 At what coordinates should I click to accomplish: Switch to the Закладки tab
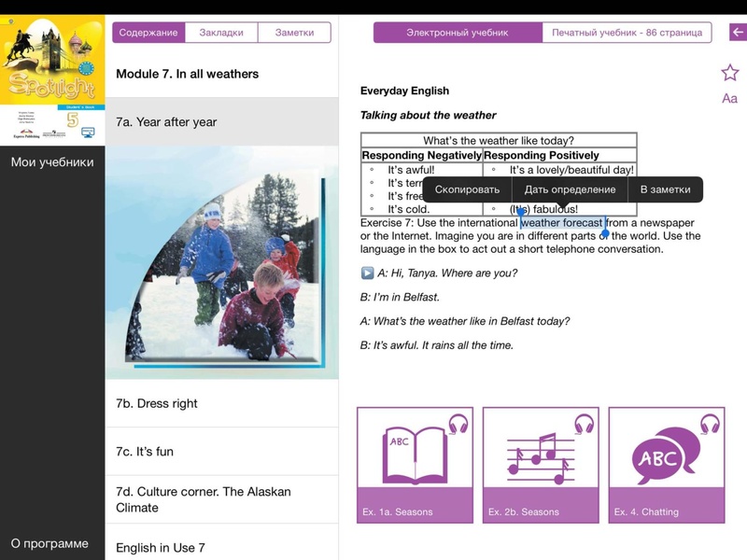pos(221,33)
